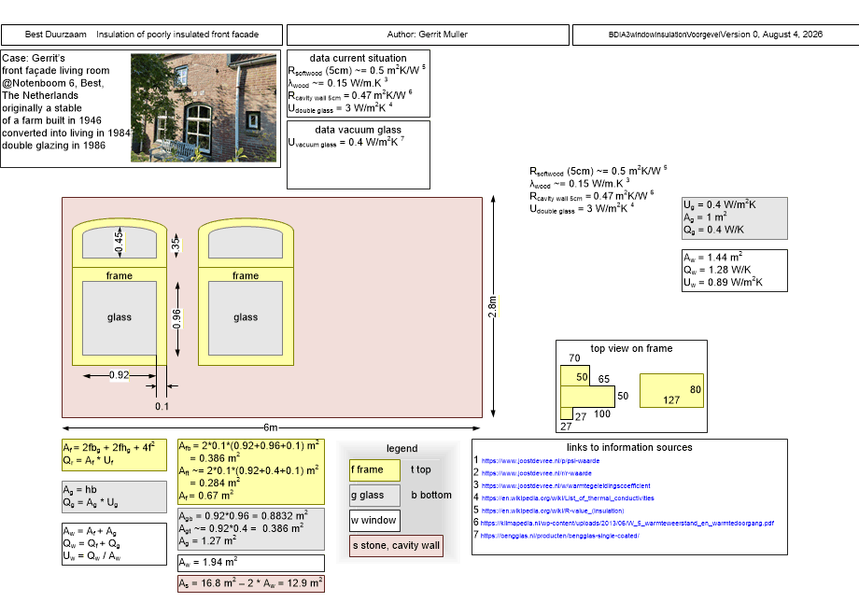This screenshot has width=859, height=616.
Task: Select the 0.96 height dimension label
Action: point(176,319)
